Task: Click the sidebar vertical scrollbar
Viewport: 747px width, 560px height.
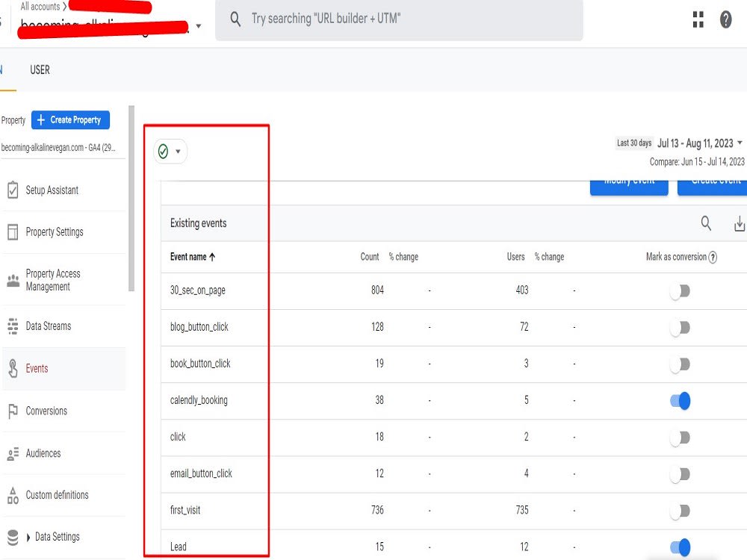Action: 131,198
